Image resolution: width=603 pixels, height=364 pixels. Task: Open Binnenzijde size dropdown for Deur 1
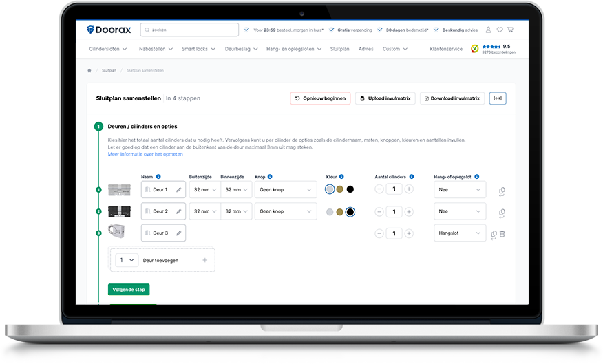point(236,189)
